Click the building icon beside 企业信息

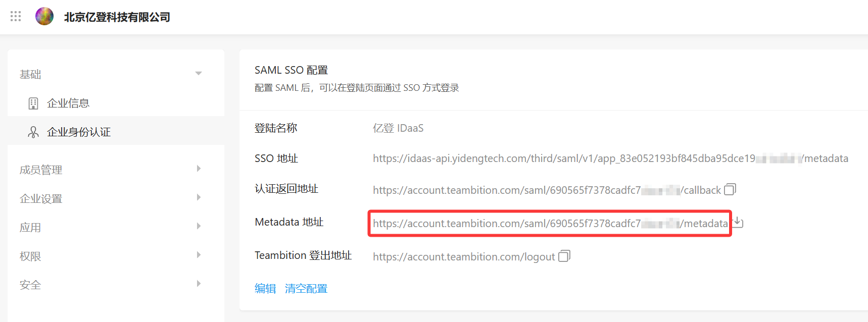pyautogui.click(x=33, y=103)
